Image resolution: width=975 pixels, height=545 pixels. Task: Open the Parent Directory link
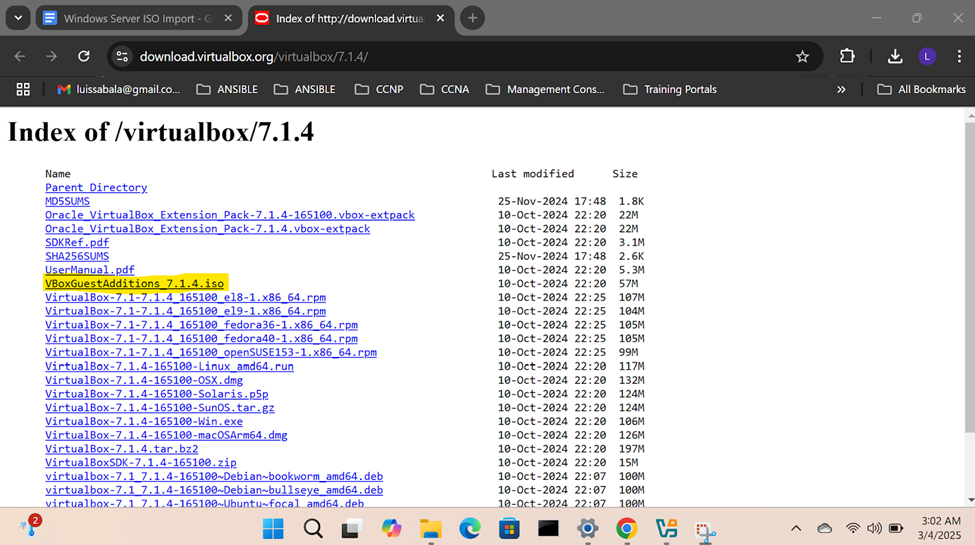click(x=96, y=187)
